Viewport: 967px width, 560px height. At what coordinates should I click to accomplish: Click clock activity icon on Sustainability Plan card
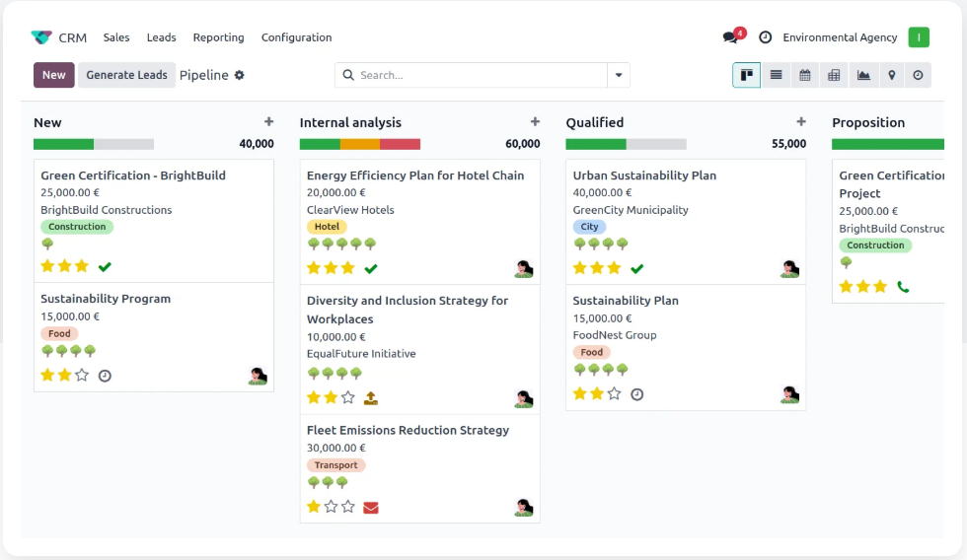click(x=637, y=394)
